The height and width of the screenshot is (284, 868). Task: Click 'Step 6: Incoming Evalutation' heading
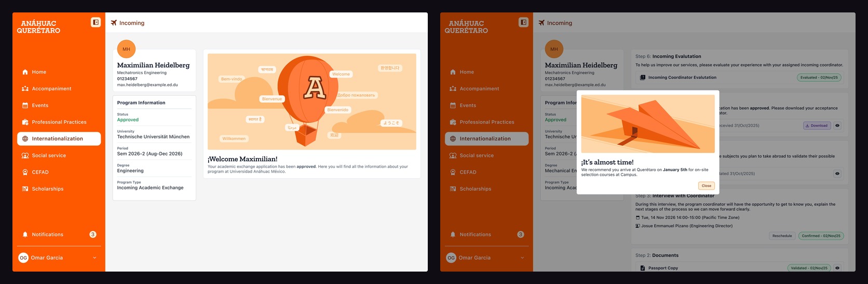[668, 56]
